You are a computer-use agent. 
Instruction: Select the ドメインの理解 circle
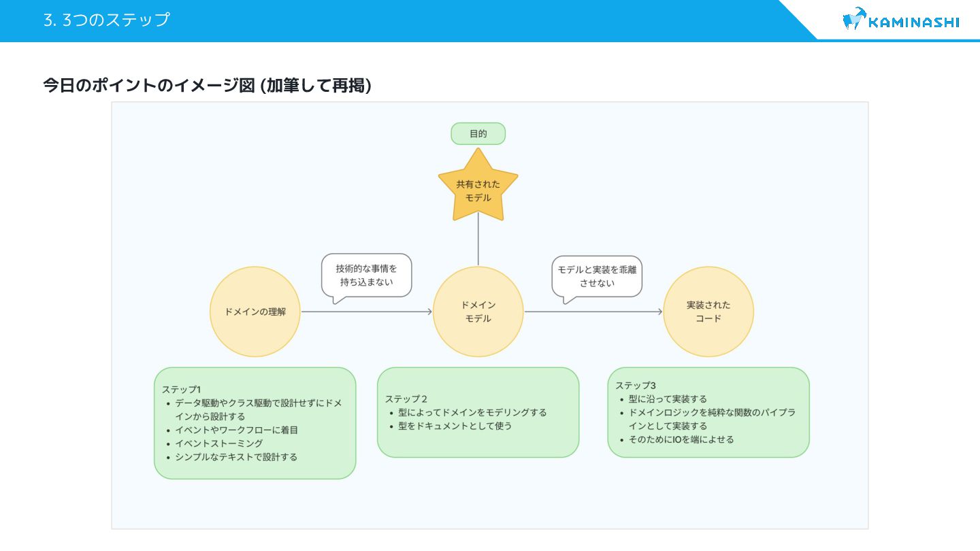point(255,312)
